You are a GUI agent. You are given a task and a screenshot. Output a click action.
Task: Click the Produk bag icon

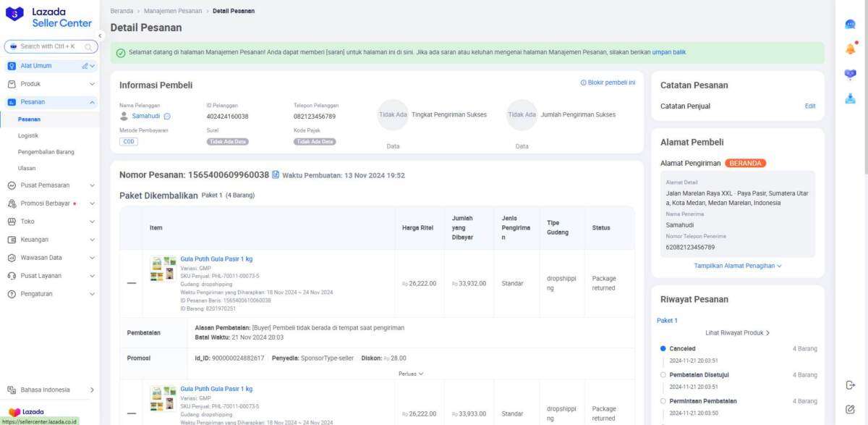click(x=12, y=84)
